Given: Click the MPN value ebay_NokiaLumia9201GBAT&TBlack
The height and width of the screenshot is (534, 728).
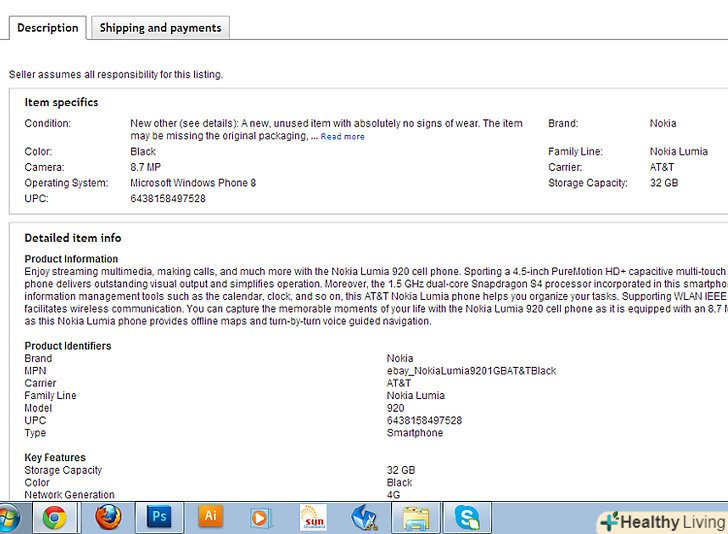Looking at the screenshot, I should point(471,371).
